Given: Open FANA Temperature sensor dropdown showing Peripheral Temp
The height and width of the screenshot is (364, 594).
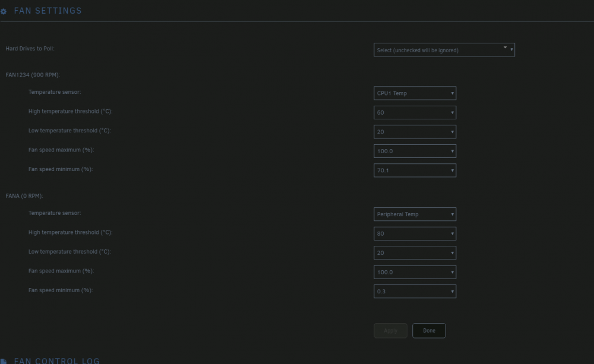Looking at the screenshot, I should [415, 214].
